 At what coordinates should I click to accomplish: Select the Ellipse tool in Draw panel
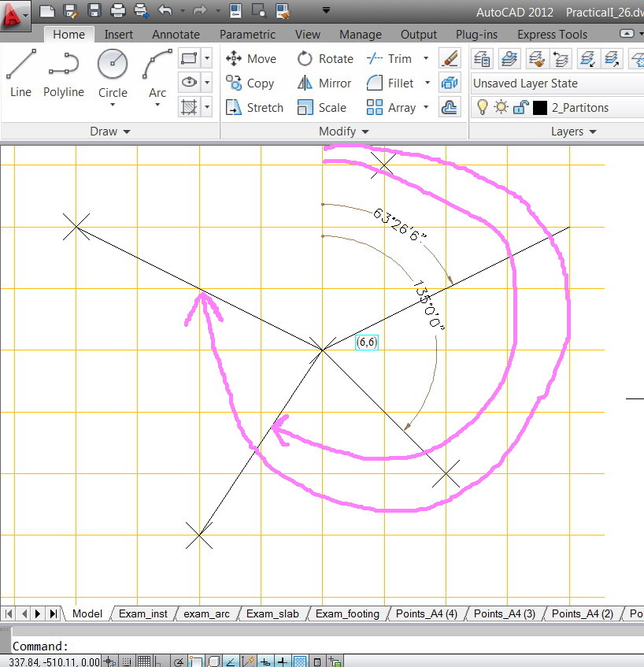189,82
